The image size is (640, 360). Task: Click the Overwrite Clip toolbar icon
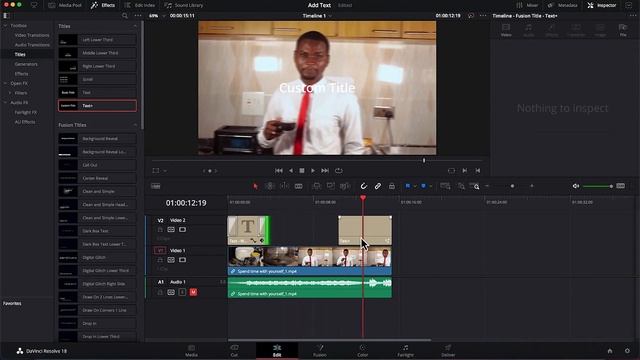pos(331,186)
